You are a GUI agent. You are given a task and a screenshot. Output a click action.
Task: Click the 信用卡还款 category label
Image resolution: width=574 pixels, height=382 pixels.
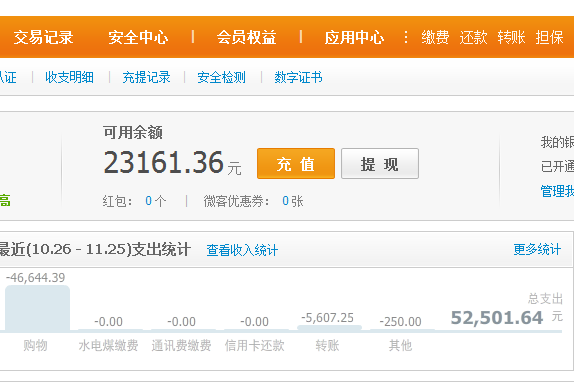[x=254, y=345]
